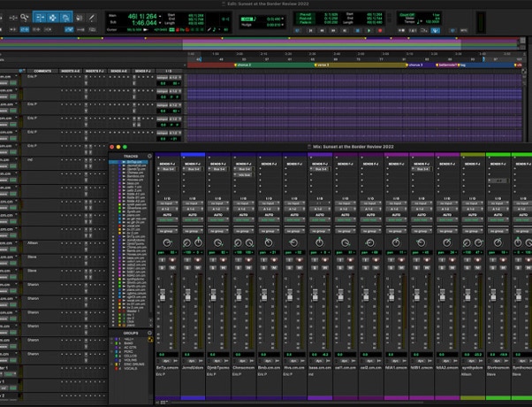Select the Selector tool in Edit toolbar
This screenshot has width=532, height=407.
(x=53, y=18)
